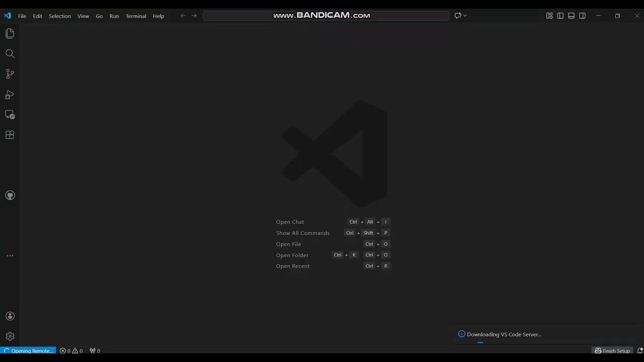Open the Source Control view
The image size is (644, 362).
(x=10, y=74)
